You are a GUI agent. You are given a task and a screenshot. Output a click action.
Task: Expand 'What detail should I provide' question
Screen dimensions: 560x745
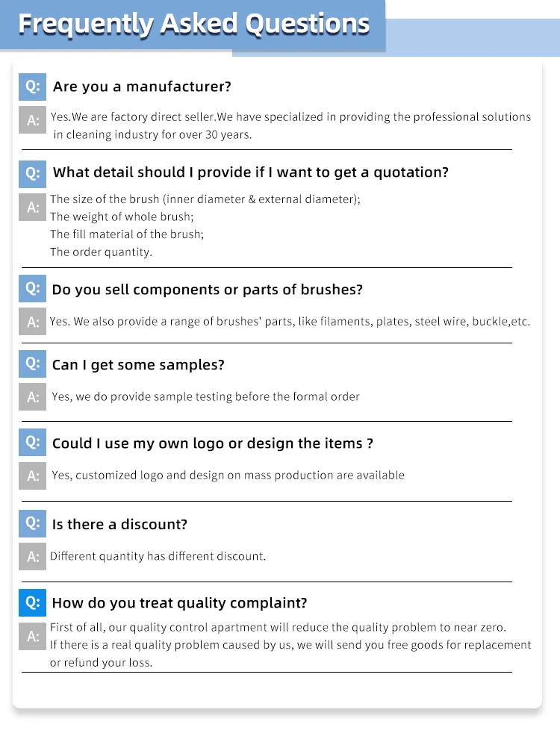click(x=250, y=172)
